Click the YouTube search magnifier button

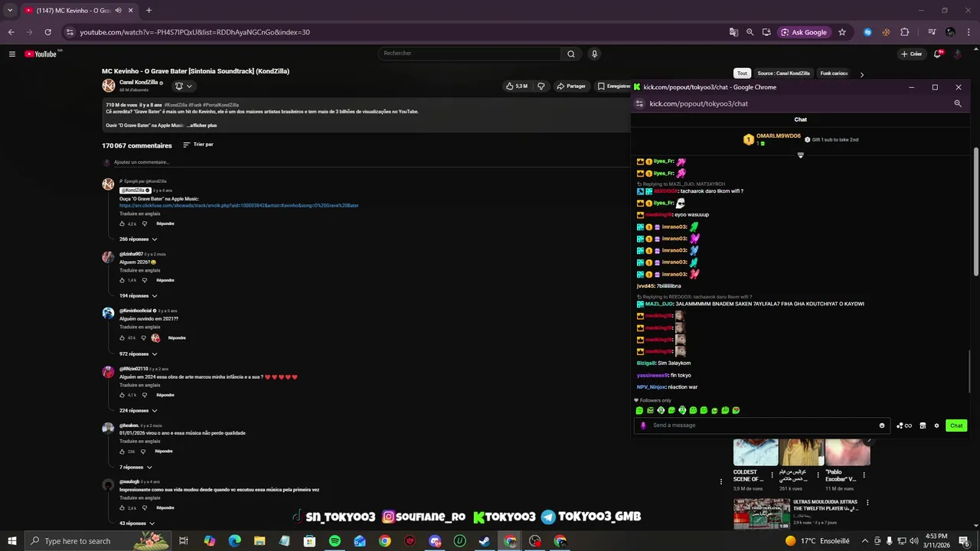tap(571, 54)
